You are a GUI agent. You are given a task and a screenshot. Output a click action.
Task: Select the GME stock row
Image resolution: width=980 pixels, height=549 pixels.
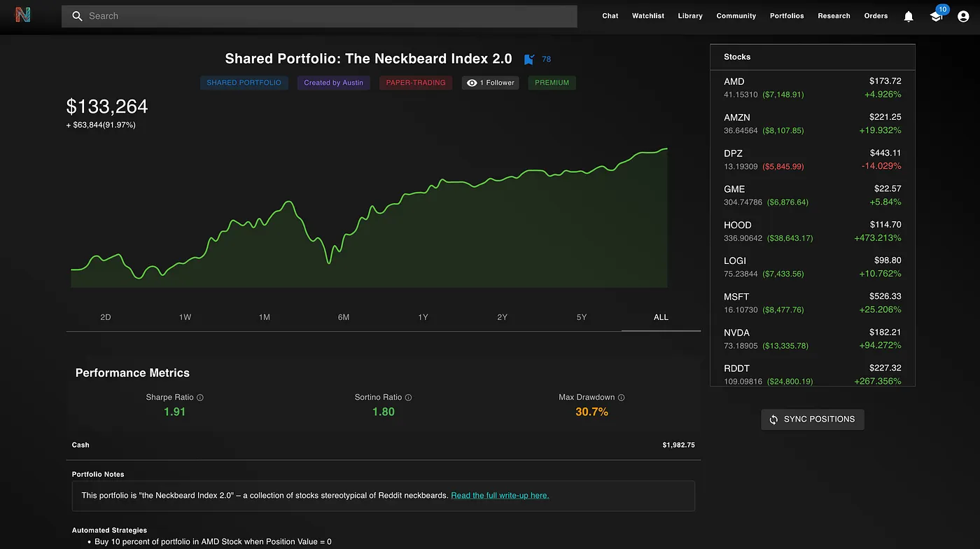coord(813,195)
